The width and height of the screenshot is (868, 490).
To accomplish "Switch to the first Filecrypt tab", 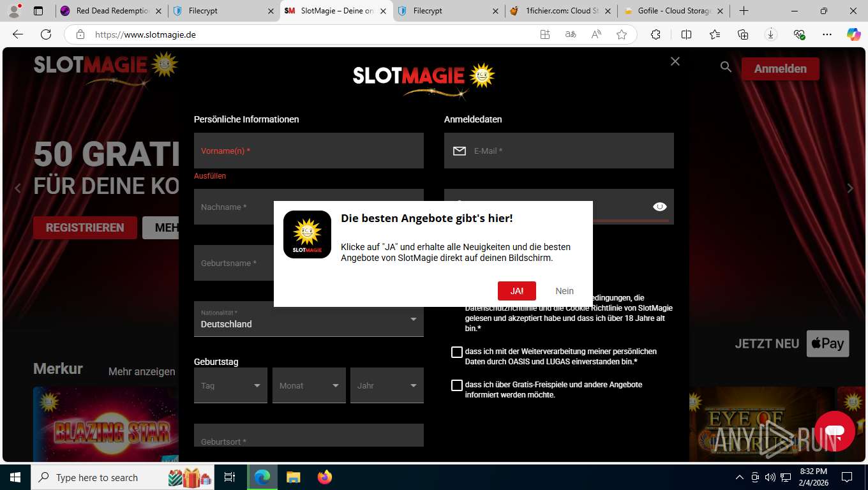I will (223, 11).
